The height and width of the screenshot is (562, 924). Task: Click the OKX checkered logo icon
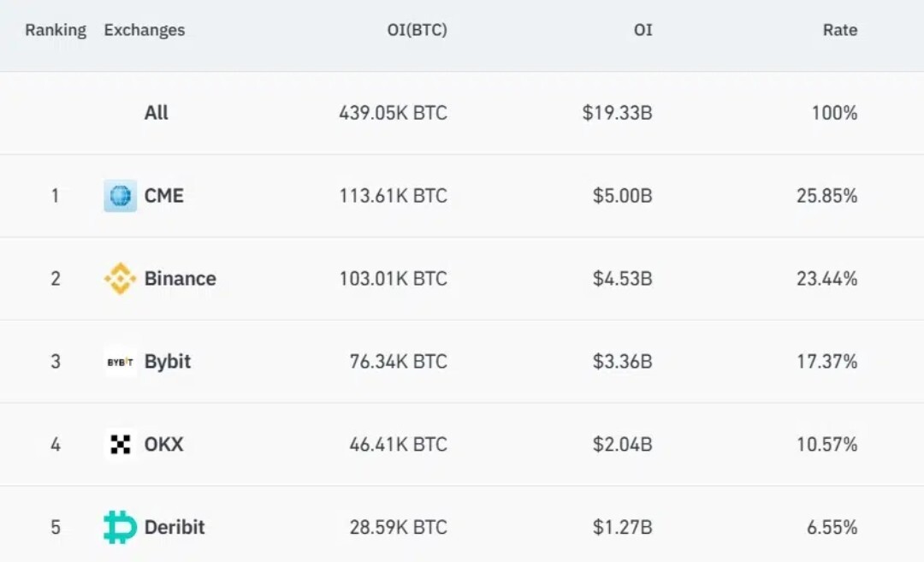point(121,444)
